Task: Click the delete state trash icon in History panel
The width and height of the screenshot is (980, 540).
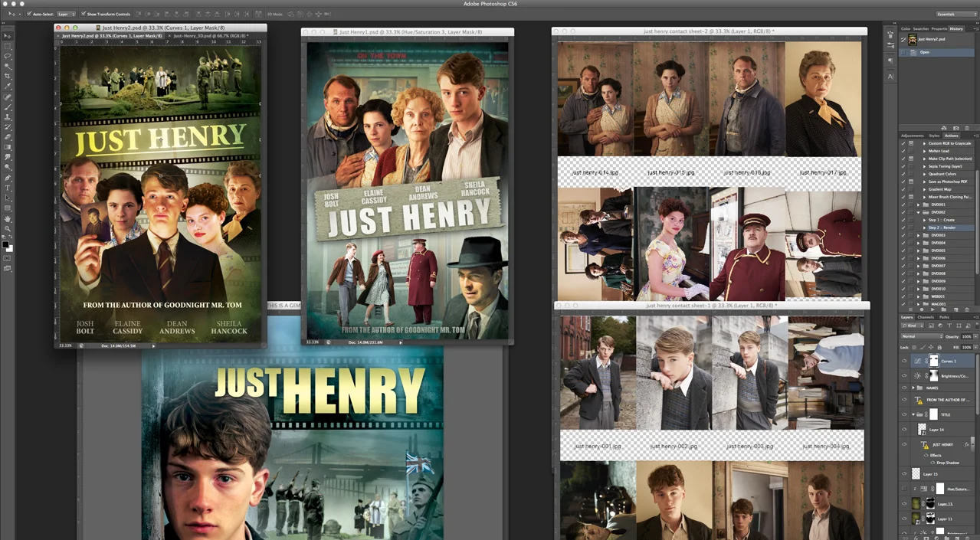Action: 967,128
